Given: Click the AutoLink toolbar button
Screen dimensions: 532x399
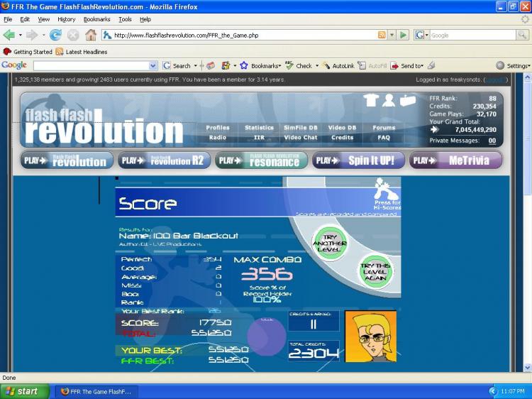Looking at the screenshot, I should [338, 66].
